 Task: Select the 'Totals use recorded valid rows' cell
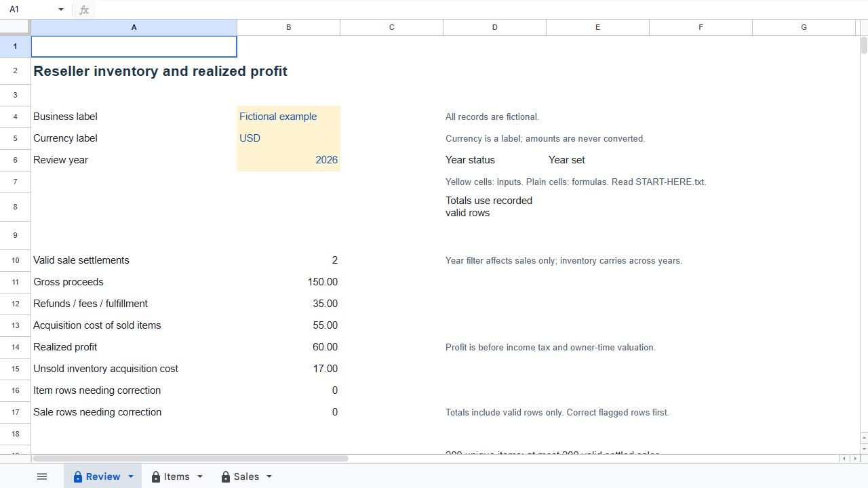click(x=494, y=207)
